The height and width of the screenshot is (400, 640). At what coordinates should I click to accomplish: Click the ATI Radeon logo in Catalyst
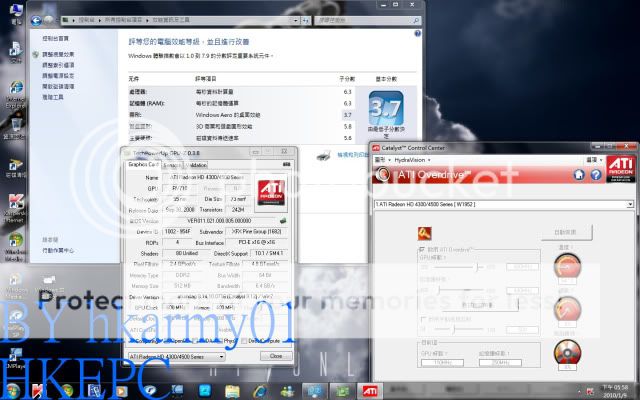[620, 169]
